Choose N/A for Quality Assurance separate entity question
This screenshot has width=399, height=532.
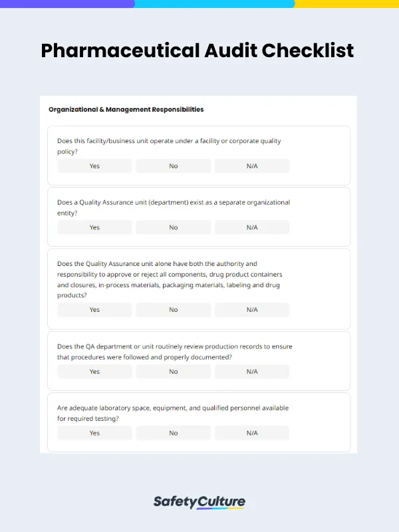click(x=252, y=227)
